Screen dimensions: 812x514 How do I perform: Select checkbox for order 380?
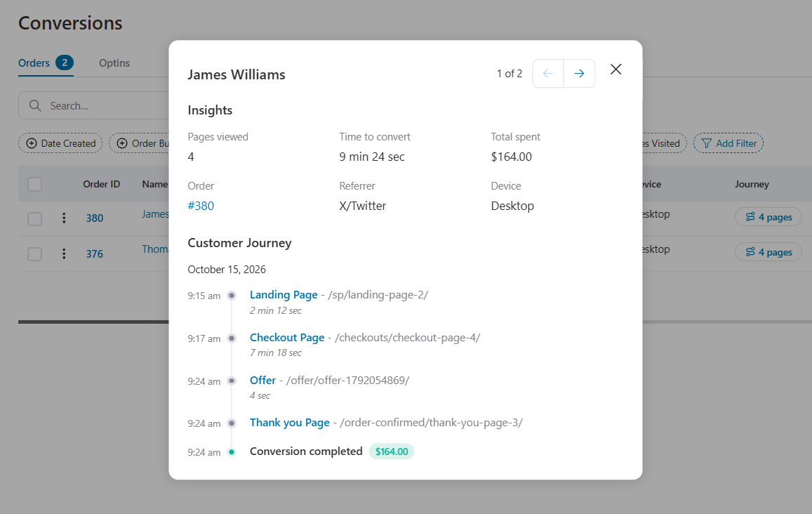tap(34, 218)
